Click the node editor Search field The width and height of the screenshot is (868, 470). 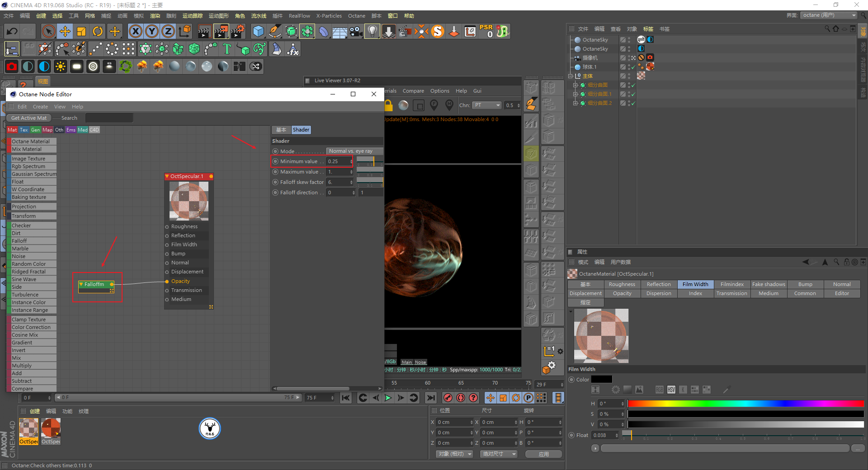(x=109, y=118)
